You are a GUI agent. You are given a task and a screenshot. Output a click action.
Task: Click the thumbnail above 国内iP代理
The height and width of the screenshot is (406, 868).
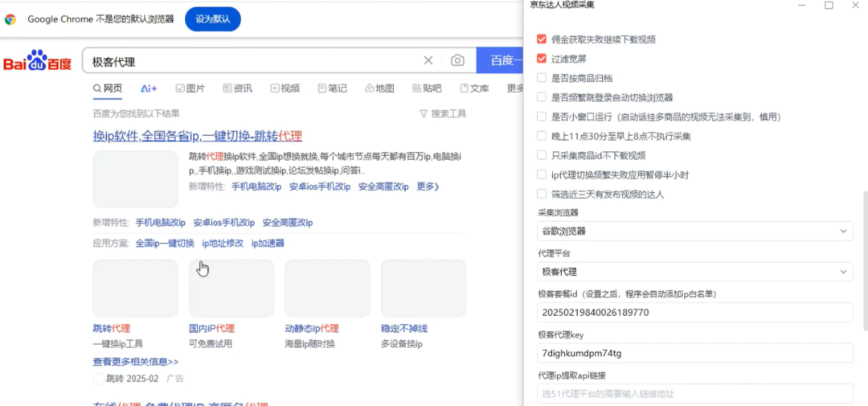click(x=231, y=288)
